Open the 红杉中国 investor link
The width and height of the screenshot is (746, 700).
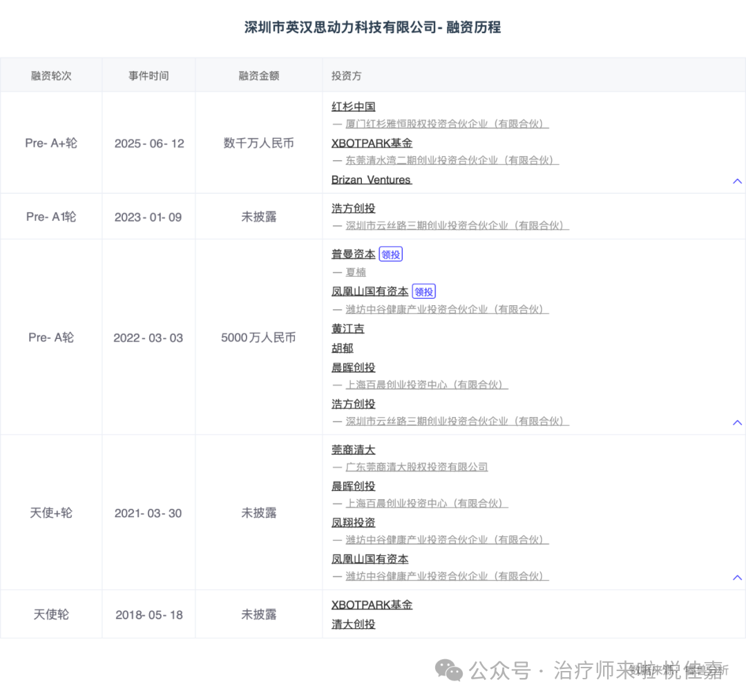click(x=353, y=107)
